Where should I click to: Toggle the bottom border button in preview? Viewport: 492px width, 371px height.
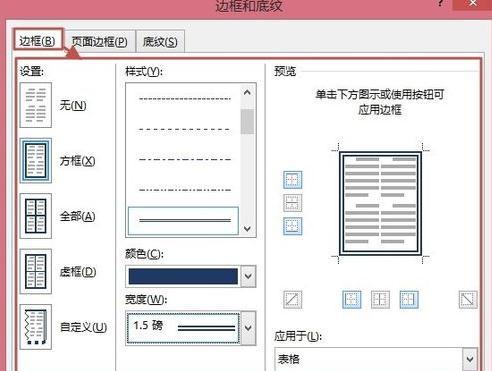pyautogui.click(x=293, y=226)
